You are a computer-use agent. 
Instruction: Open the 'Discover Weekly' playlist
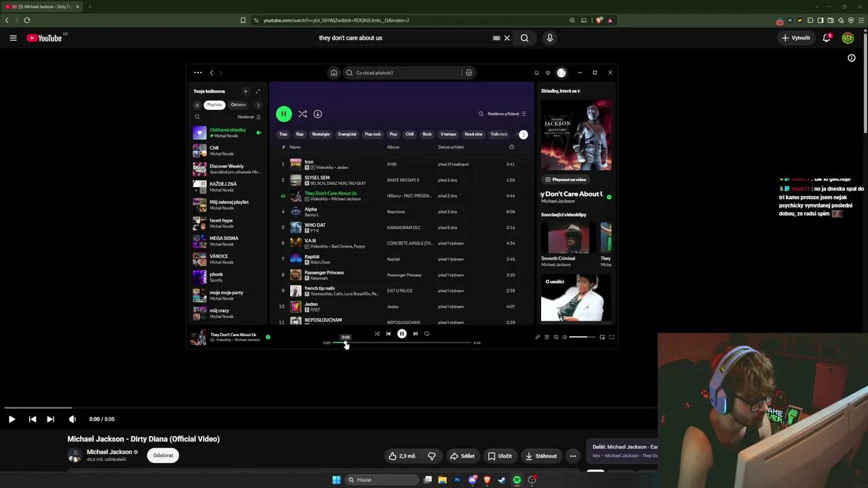[227, 169]
